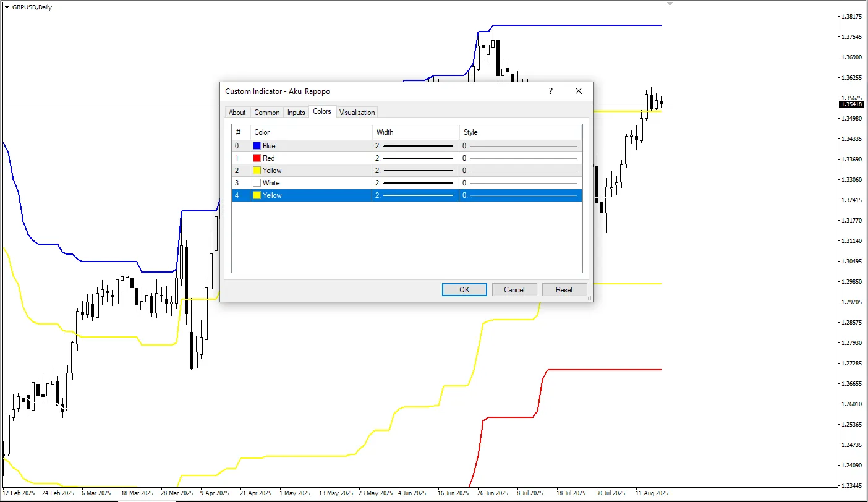The height and width of the screenshot is (502, 868).
Task: Click the current price label 1.35418
Action: 851,104
